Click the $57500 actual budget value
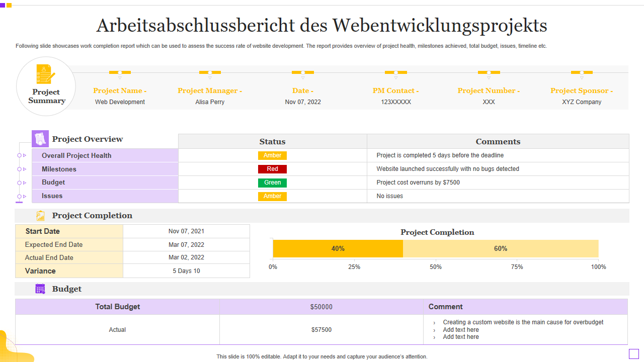The height and width of the screenshot is (362, 644). (x=321, y=330)
